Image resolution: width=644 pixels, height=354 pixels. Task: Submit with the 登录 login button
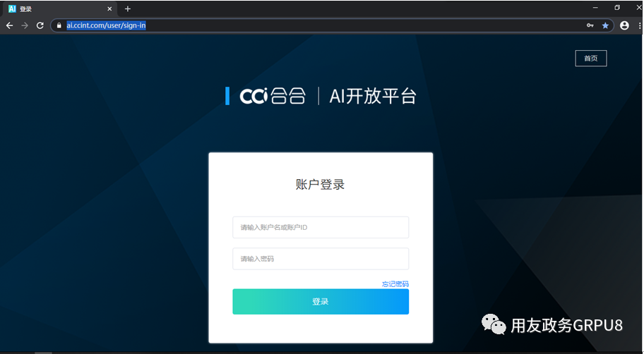[x=321, y=302]
